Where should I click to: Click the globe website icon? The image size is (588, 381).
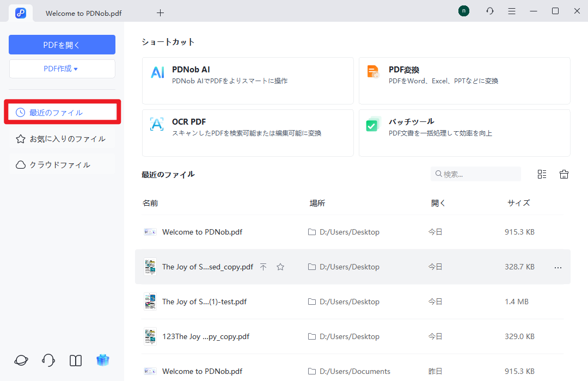(x=21, y=360)
